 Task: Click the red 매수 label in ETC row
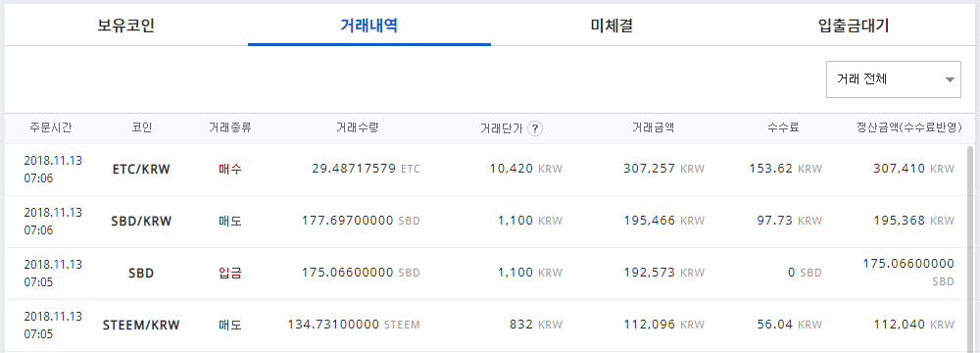(230, 169)
